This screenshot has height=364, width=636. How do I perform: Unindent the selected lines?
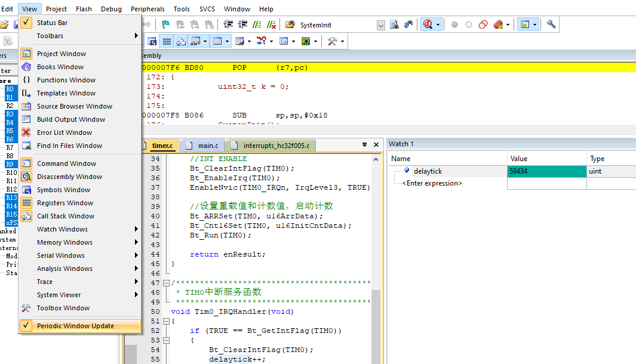tap(242, 24)
